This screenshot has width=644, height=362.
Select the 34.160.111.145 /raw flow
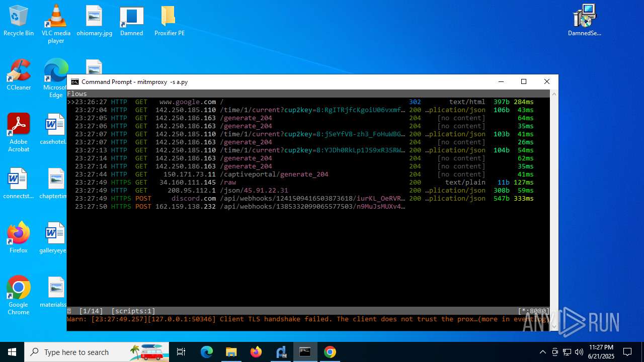308,183
